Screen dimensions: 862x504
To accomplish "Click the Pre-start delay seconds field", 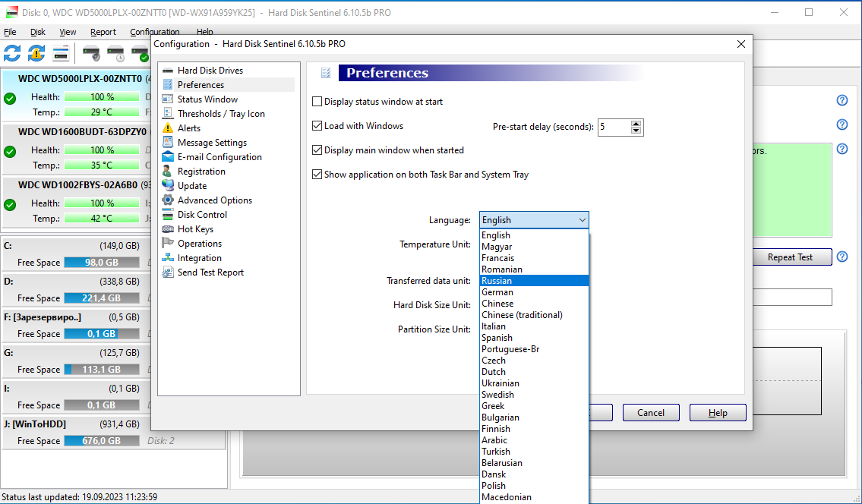I will point(614,127).
